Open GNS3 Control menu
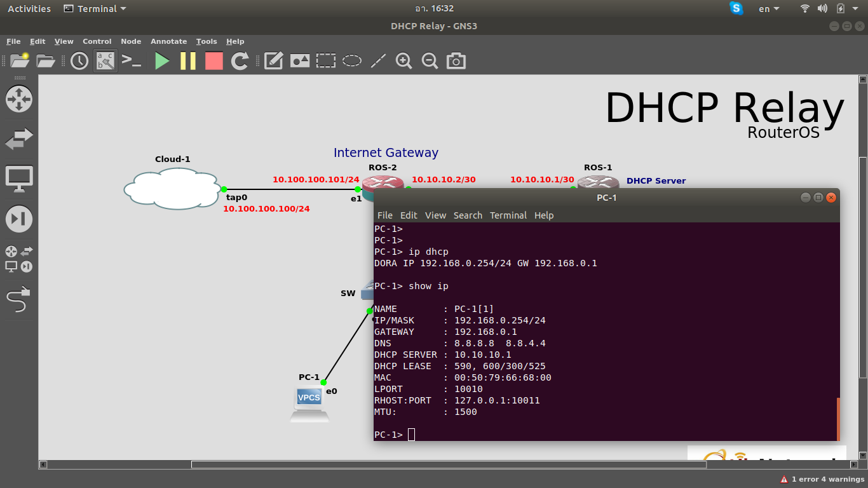 pos(97,41)
